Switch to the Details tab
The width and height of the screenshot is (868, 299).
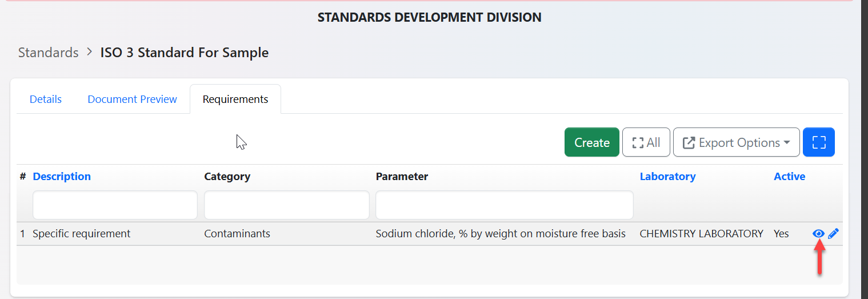pos(46,99)
